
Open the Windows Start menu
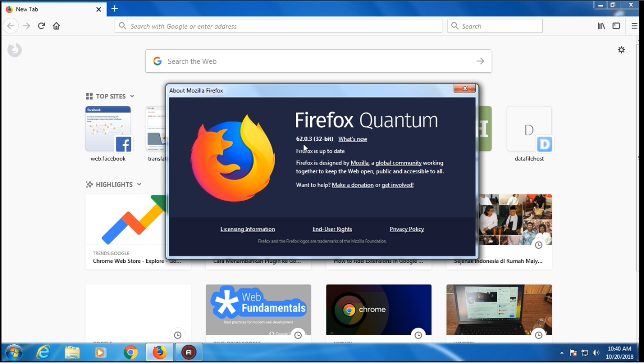click(x=14, y=353)
